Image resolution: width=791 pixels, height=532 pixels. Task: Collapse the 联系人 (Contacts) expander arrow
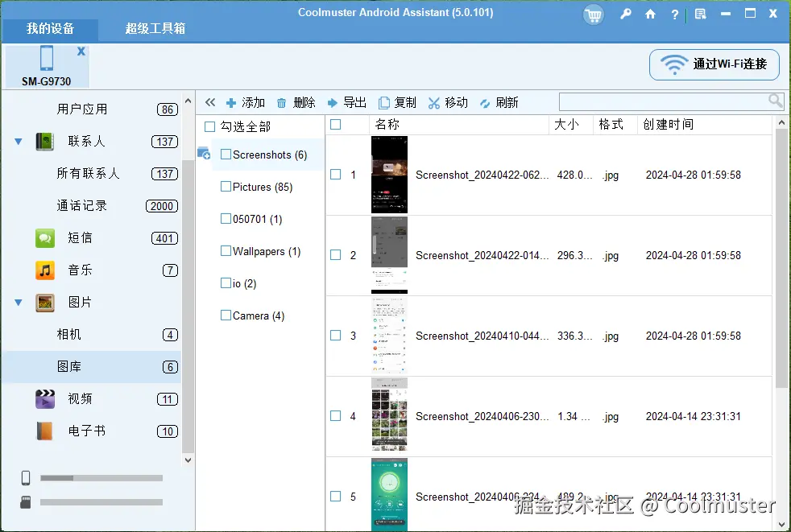pyautogui.click(x=18, y=141)
